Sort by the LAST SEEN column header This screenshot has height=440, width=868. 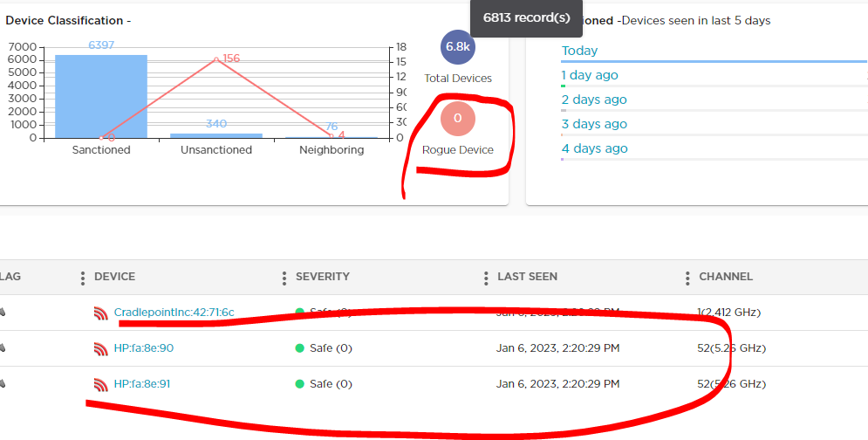(x=527, y=277)
